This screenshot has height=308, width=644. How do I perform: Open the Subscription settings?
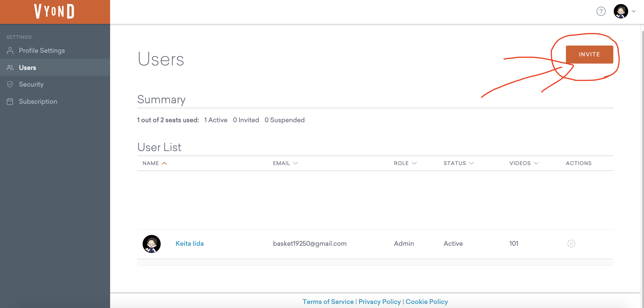point(38,101)
